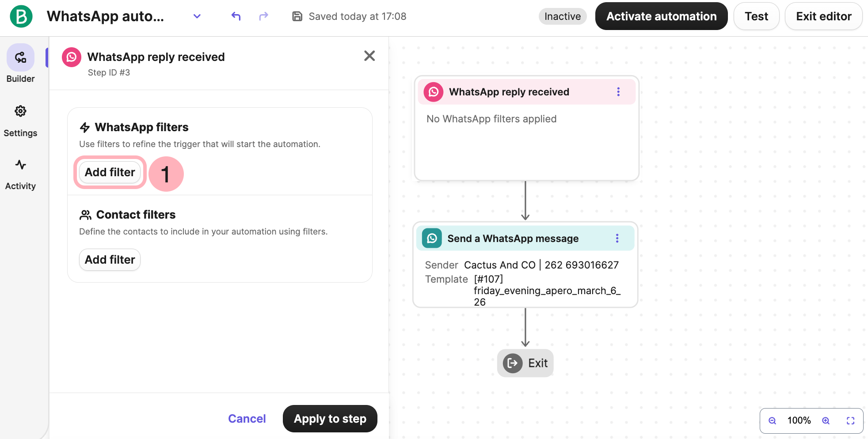The height and width of the screenshot is (439, 868).
Task: Zoom out the automation canvas
Action: click(772, 420)
